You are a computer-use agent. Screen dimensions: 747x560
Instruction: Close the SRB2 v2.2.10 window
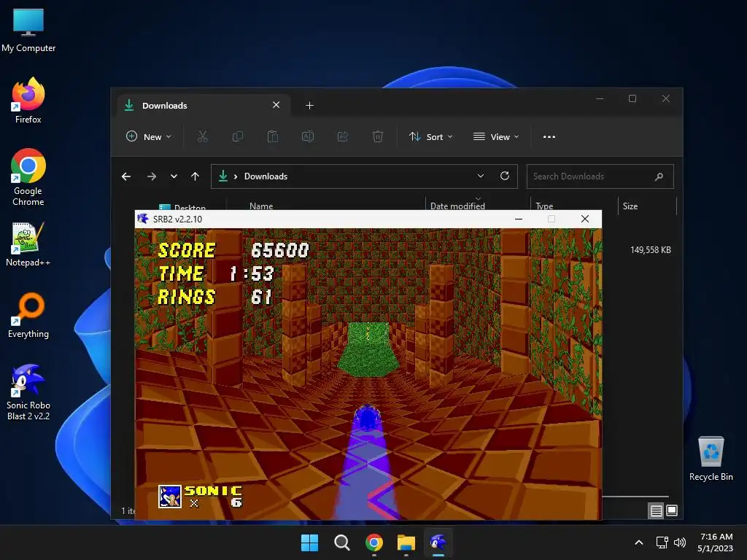(585, 219)
